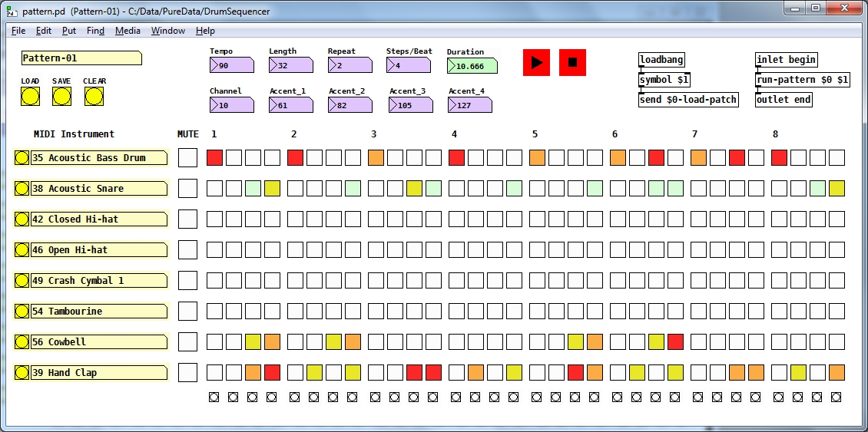Trigger the Closed Hi-hat preview bang
Image resolution: width=868 pixels, height=432 pixels.
[22, 219]
